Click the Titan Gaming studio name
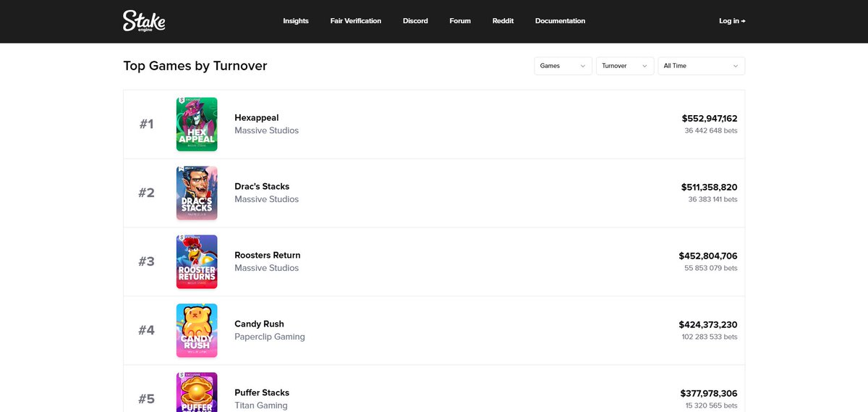The width and height of the screenshot is (868, 412). 261,406
